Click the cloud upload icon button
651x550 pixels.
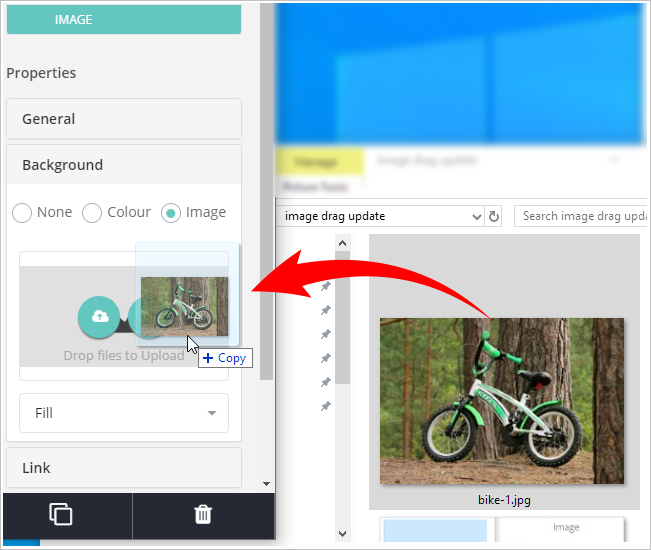click(99, 316)
